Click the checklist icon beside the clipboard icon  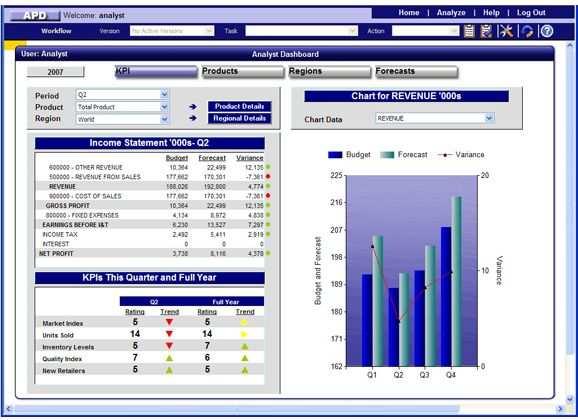tap(486, 31)
